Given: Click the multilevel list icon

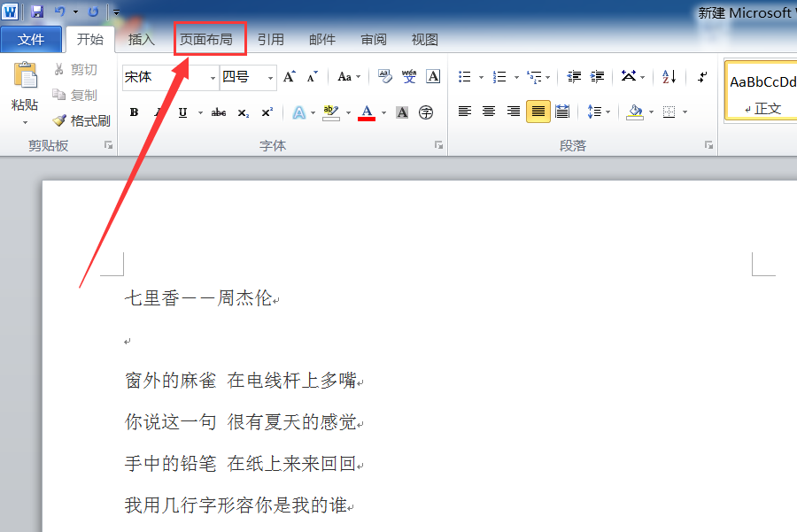Looking at the screenshot, I should click(x=535, y=77).
